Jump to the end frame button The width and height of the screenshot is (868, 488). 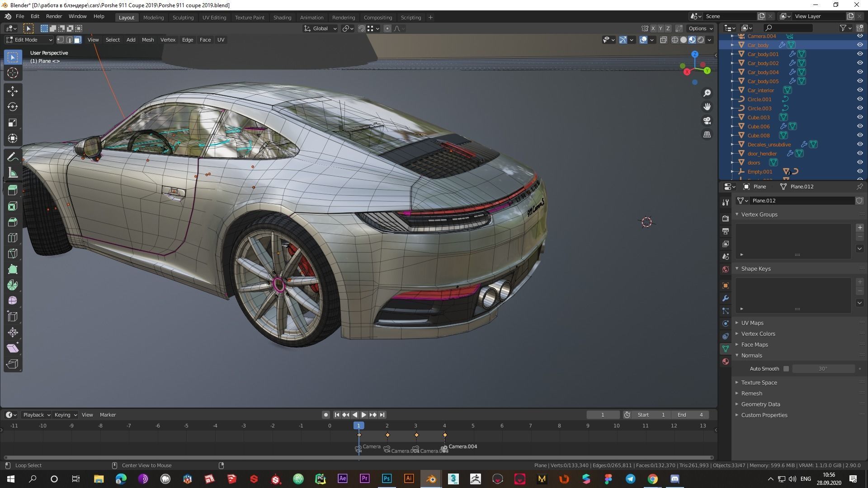(382, 415)
